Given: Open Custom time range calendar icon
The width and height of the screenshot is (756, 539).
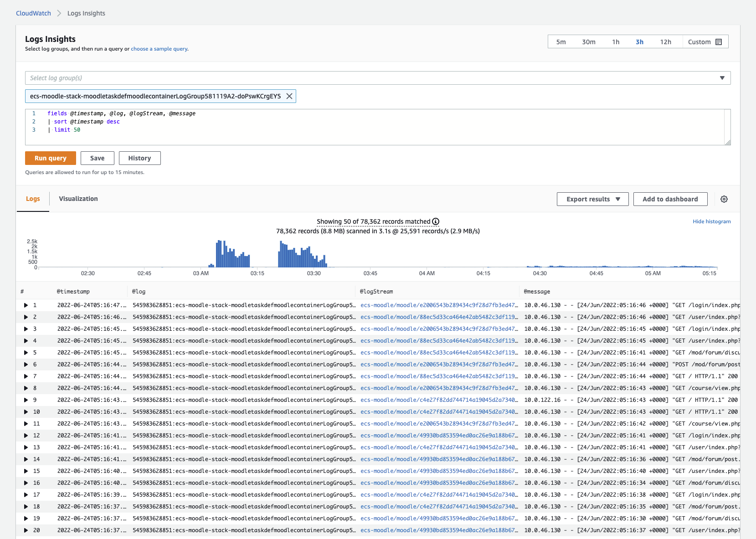Looking at the screenshot, I should click(719, 42).
